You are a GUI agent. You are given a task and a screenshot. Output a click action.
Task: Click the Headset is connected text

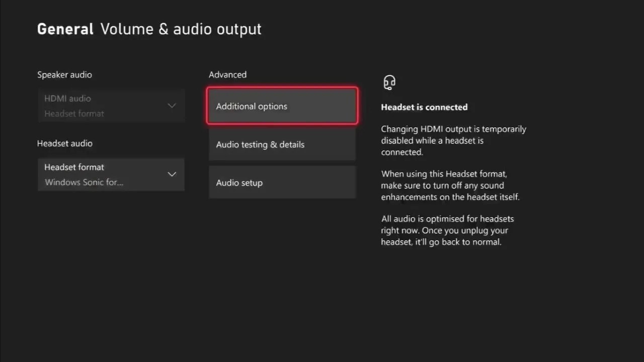click(424, 107)
